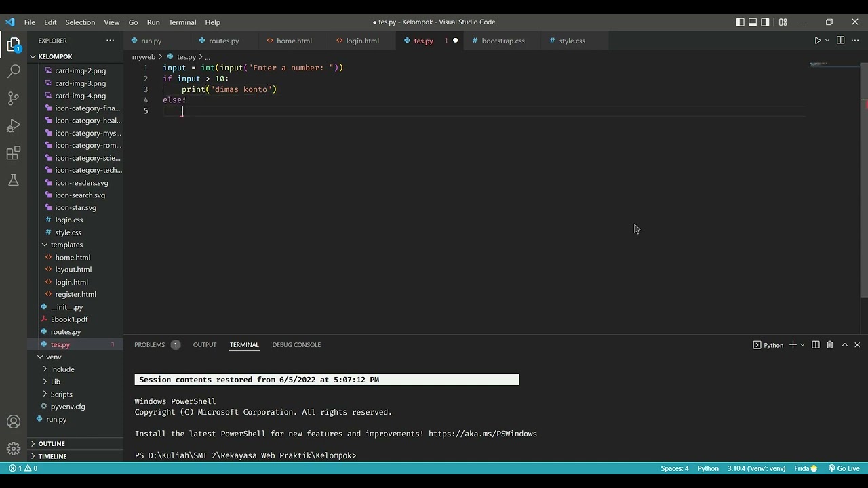Open the Terminal menu
This screenshot has height=488, width=868.
(182, 22)
